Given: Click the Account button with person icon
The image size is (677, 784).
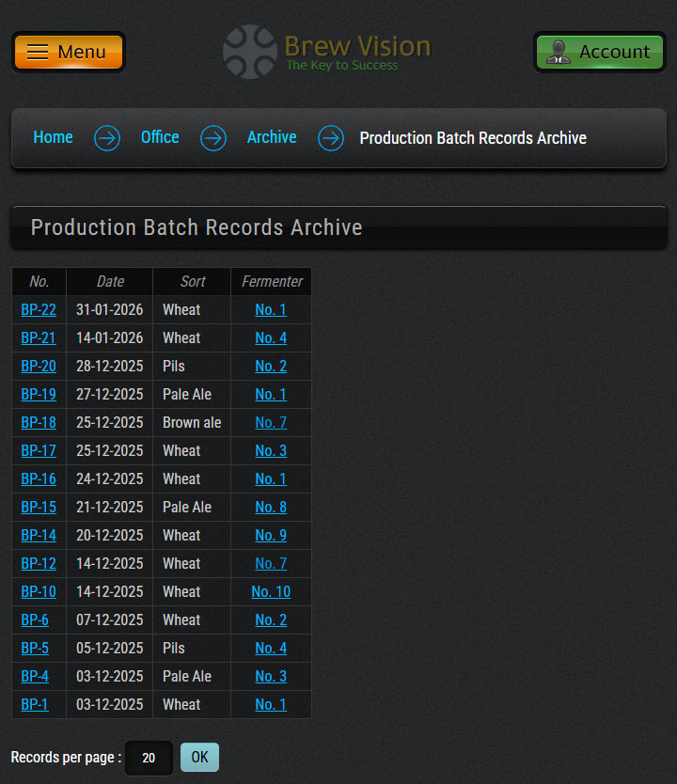Looking at the screenshot, I should coord(599,52).
